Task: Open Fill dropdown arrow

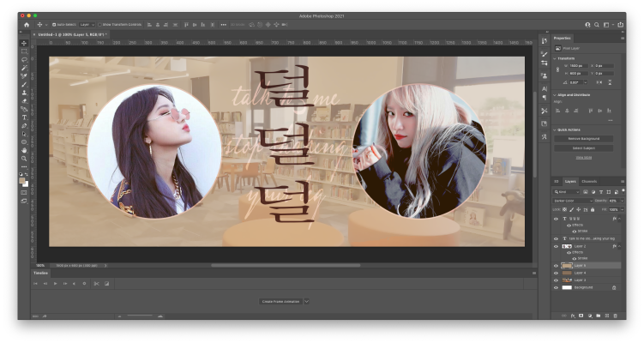Action: (x=623, y=209)
